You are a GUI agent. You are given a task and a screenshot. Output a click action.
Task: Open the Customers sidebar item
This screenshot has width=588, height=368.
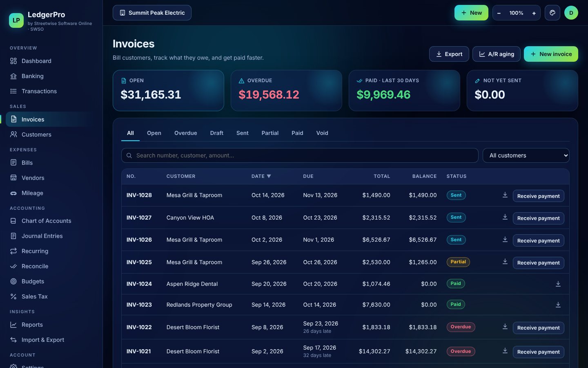pyautogui.click(x=51, y=135)
